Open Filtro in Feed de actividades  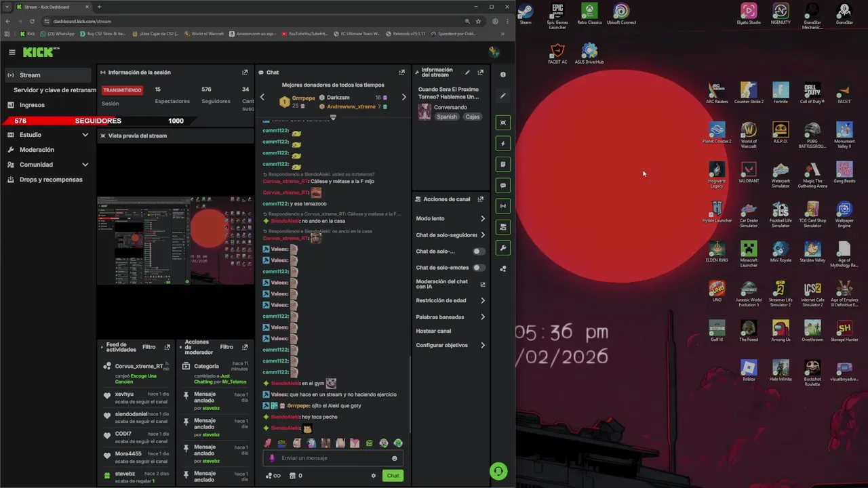pos(149,347)
